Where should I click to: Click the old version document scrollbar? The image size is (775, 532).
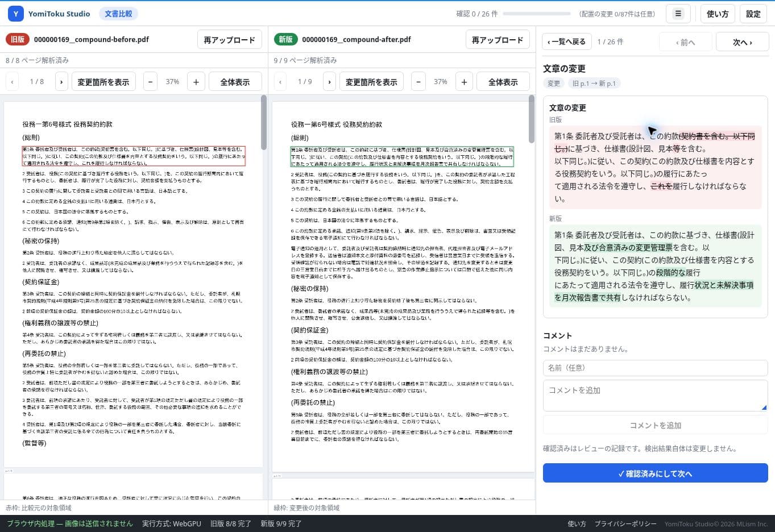coord(264,122)
